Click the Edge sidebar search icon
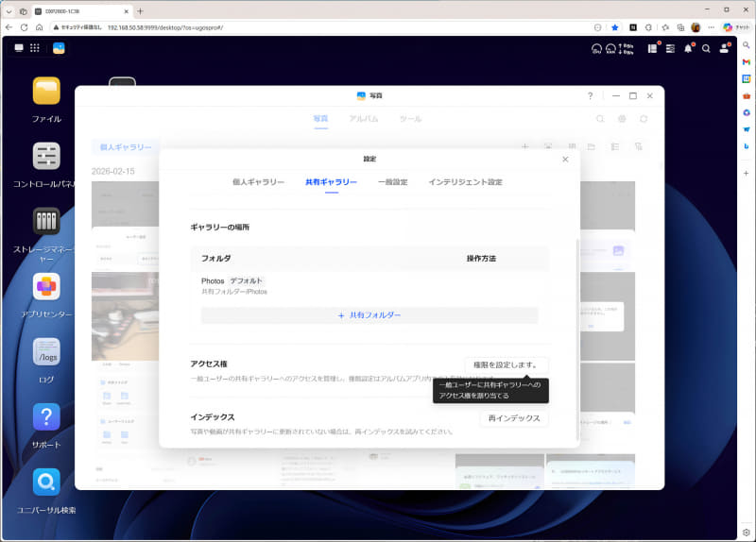 click(x=747, y=44)
